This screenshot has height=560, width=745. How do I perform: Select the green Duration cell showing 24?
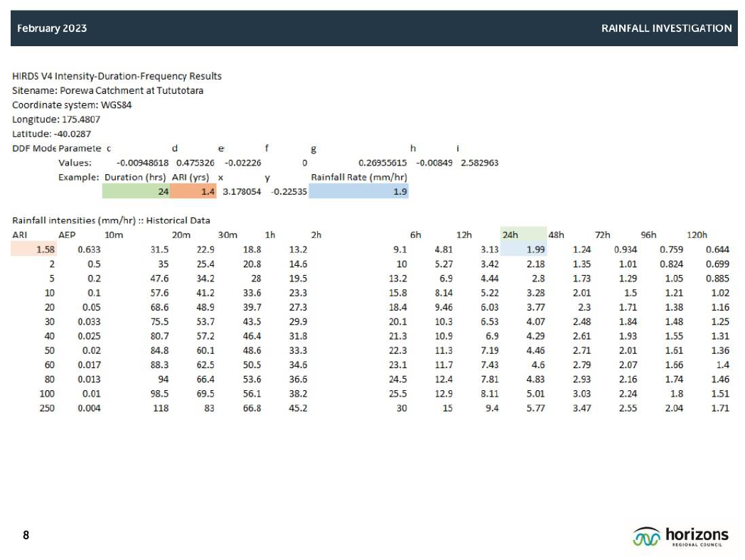pyautogui.click(x=136, y=191)
